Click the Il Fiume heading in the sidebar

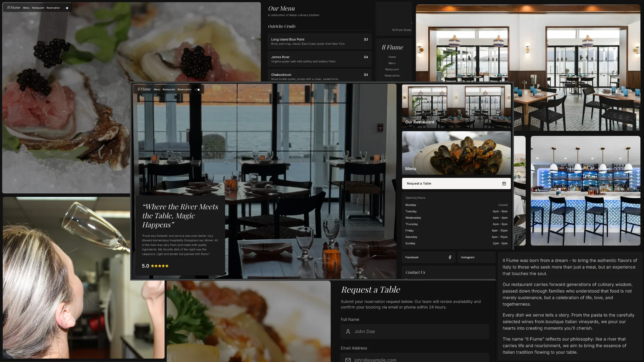392,47
